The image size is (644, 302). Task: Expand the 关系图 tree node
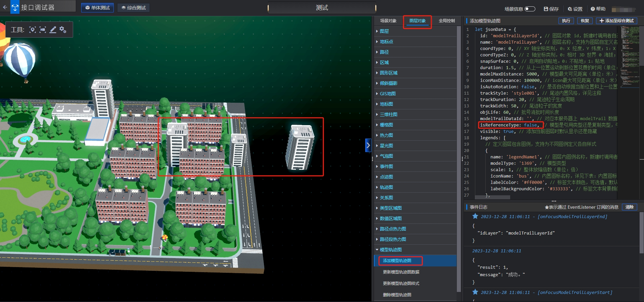(x=415, y=198)
